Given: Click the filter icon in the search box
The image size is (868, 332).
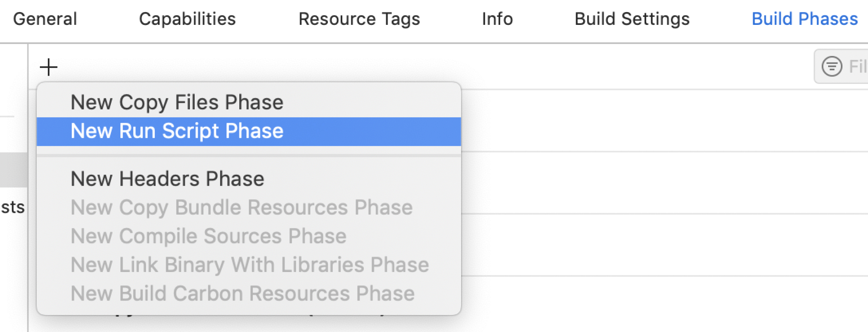Looking at the screenshot, I should point(832,67).
